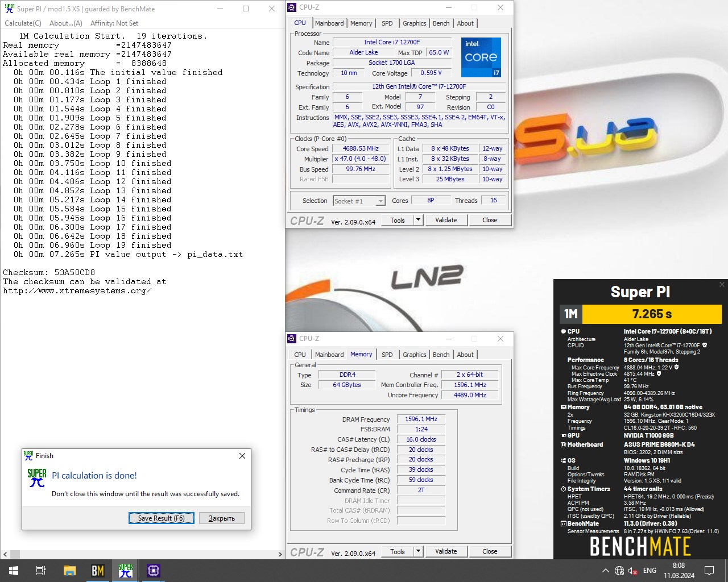Click Affinity: Not Set menu item
728x582 pixels.
[114, 23]
